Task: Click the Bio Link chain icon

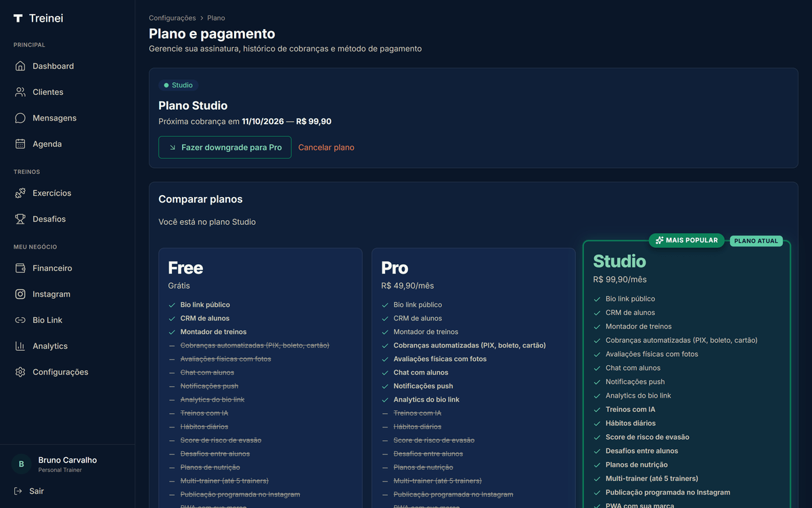Action: (x=20, y=320)
